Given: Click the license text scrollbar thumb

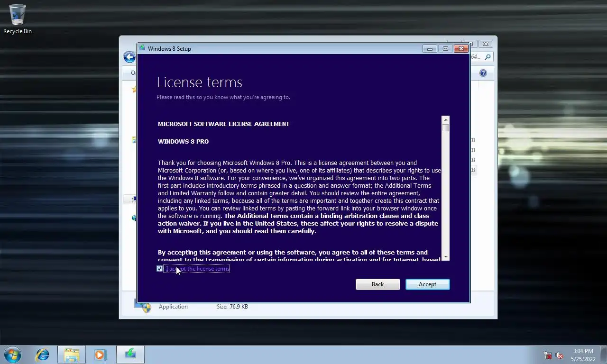Looking at the screenshot, I should point(445,127).
